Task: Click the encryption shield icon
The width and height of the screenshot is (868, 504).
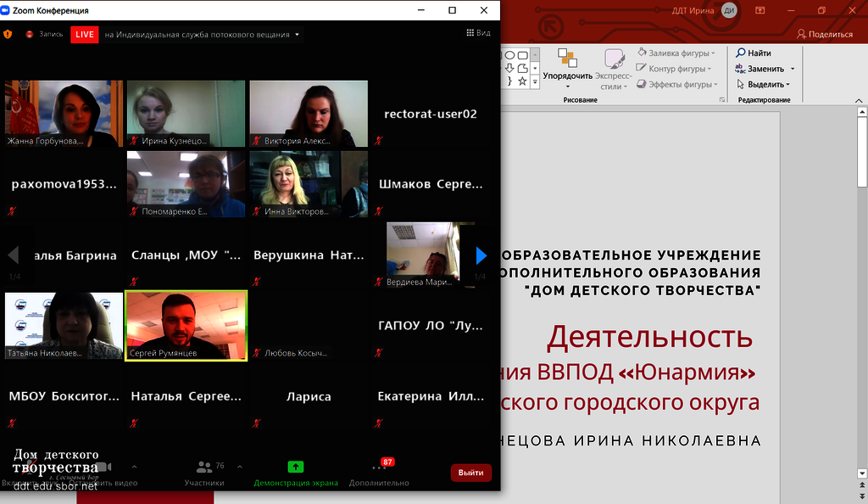Action: (8, 35)
